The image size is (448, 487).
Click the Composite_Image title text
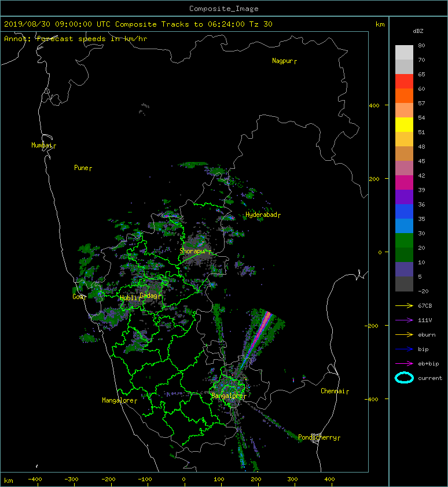tap(224, 9)
